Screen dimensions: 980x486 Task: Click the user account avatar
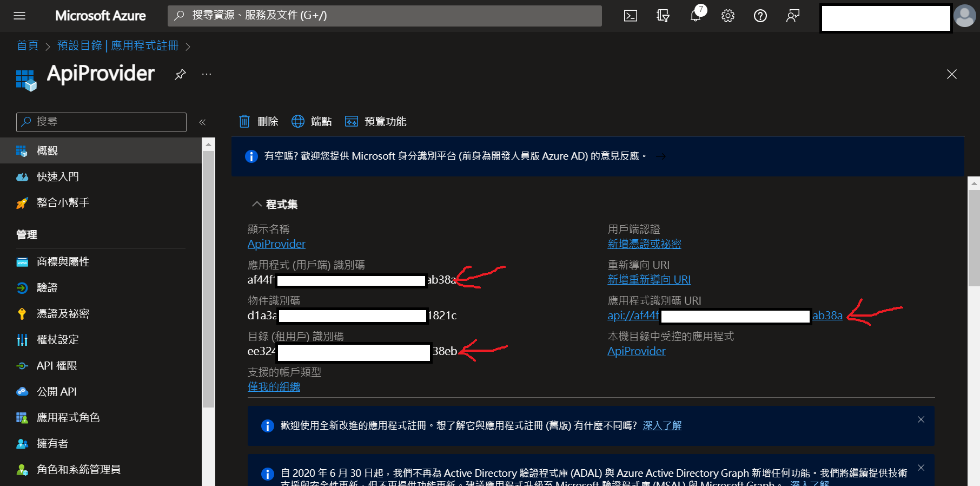tap(965, 16)
